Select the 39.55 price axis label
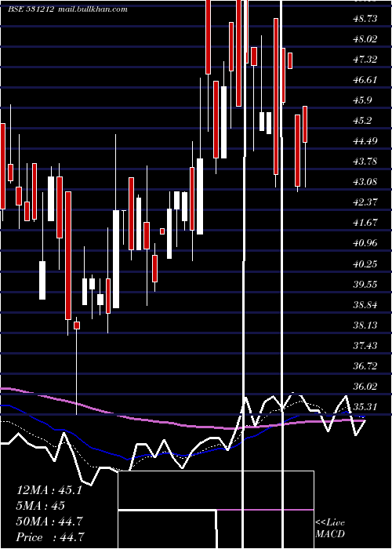This screenshot has height=549, width=392. 365,284
